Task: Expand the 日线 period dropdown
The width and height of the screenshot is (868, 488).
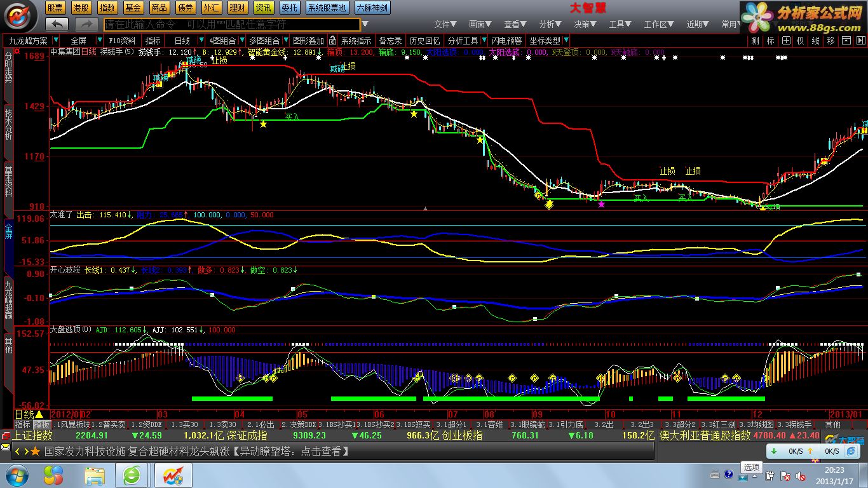Action: [x=201, y=41]
